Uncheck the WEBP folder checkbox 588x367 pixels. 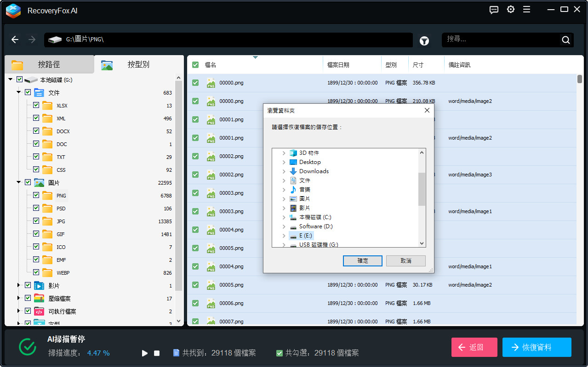[36, 273]
